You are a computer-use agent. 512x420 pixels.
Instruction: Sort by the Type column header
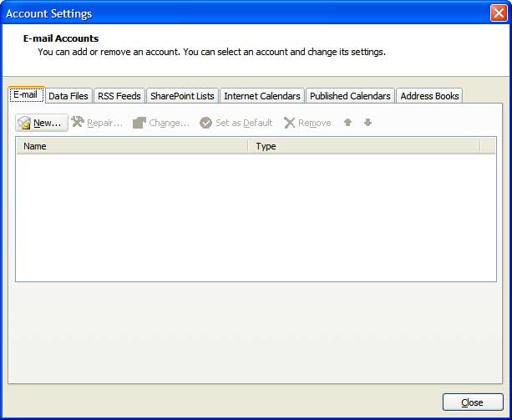click(x=364, y=146)
